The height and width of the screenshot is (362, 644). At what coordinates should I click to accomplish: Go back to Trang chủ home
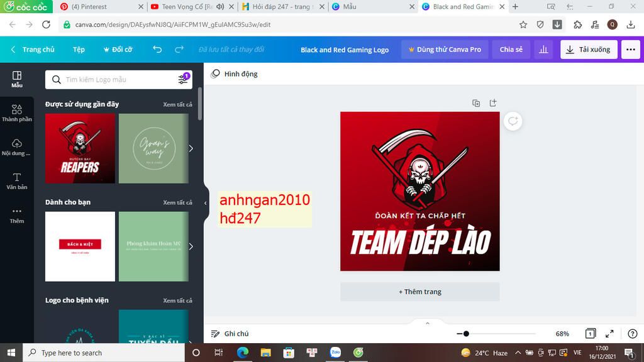tap(33, 49)
